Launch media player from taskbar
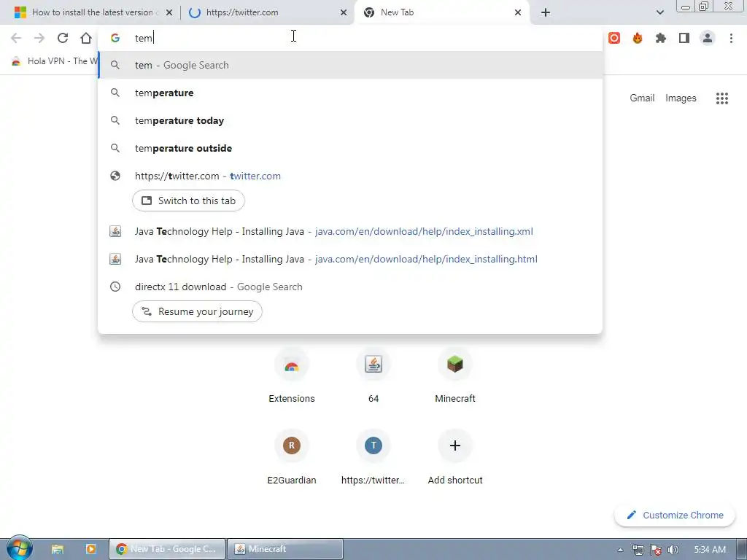Image resolution: width=747 pixels, height=560 pixels. pos(91,549)
